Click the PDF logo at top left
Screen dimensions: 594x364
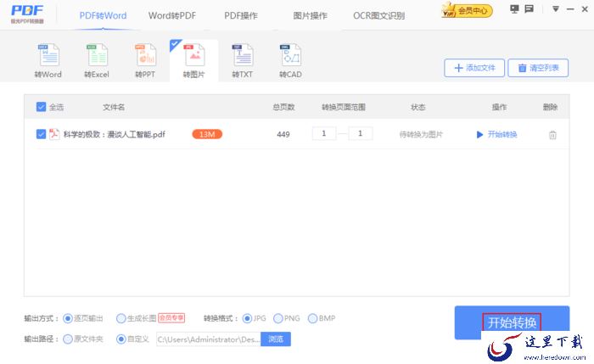pyautogui.click(x=27, y=14)
